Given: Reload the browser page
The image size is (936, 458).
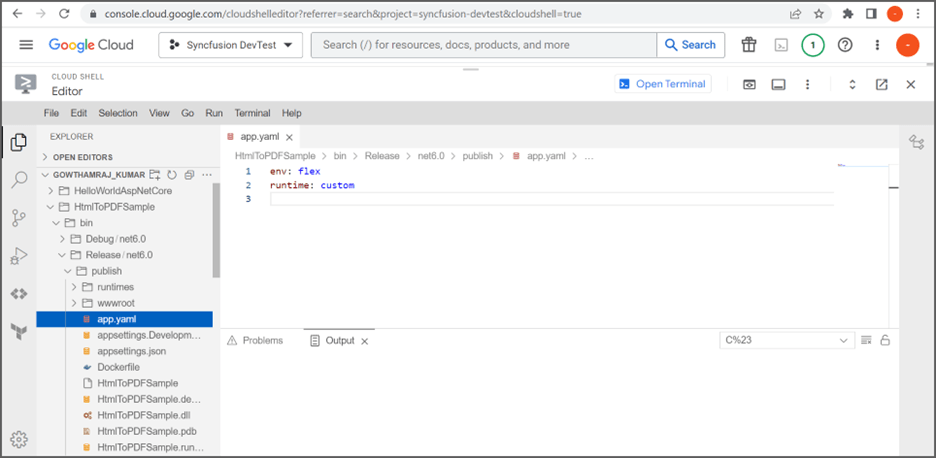Looking at the screenshot, I should pos(64,14).
